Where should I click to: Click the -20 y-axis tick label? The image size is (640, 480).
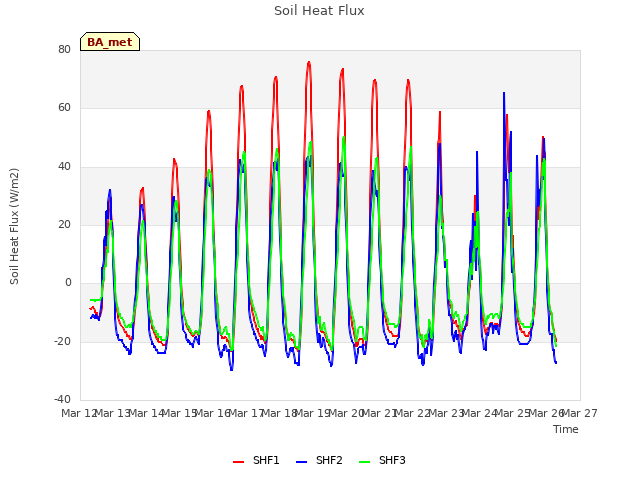tap(62, 341)
